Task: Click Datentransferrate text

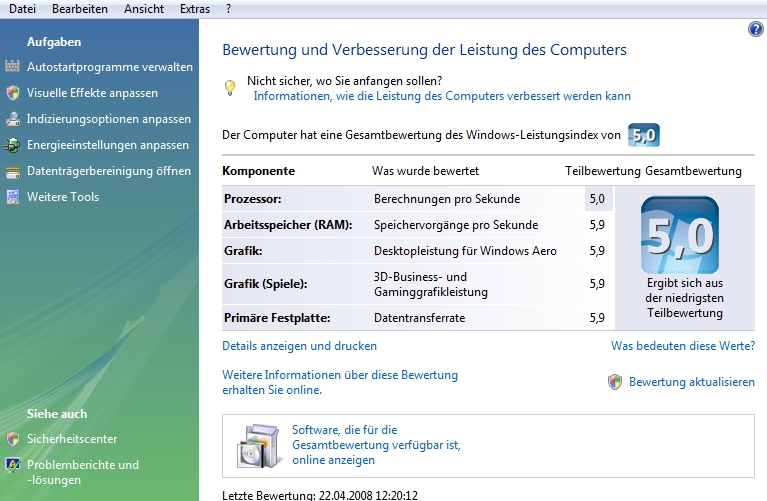Action: click(x=419, y=318)
